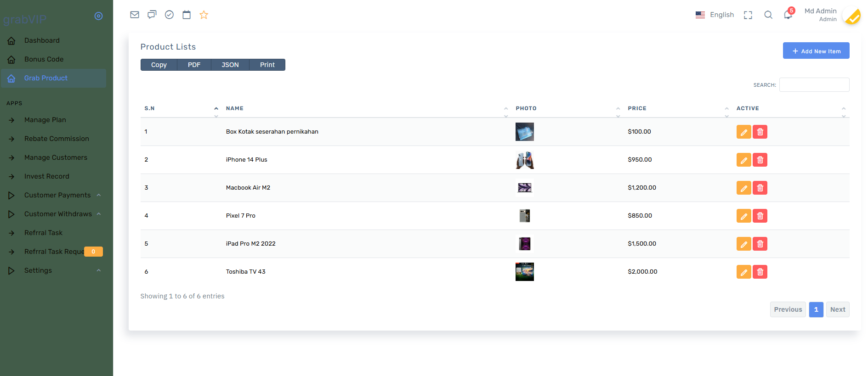
Task: Delete the Toshiba TV 43 product
Action: click(760, 272)
